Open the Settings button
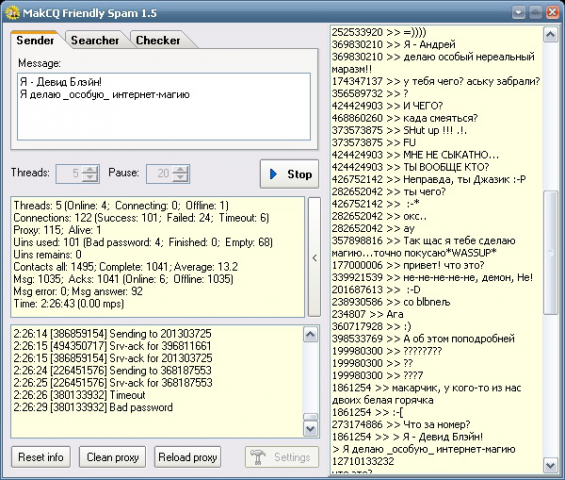The height and width of the screenshot is (480, 565). 282,457
